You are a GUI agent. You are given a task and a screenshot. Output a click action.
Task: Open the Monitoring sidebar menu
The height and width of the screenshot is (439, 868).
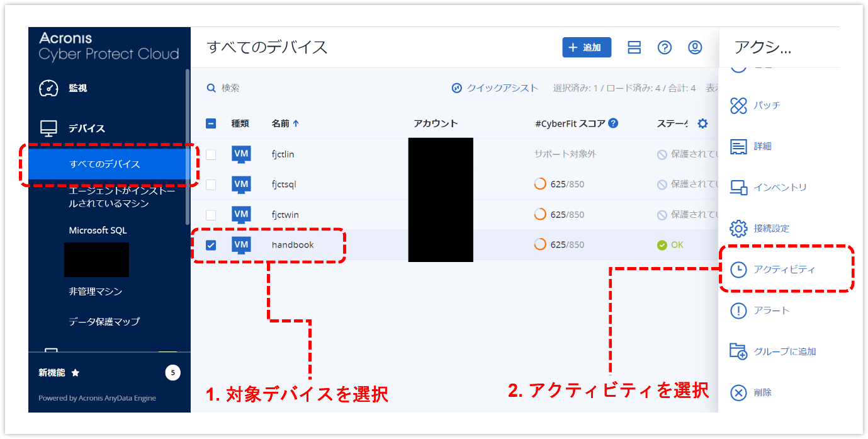tap(77, 88)
